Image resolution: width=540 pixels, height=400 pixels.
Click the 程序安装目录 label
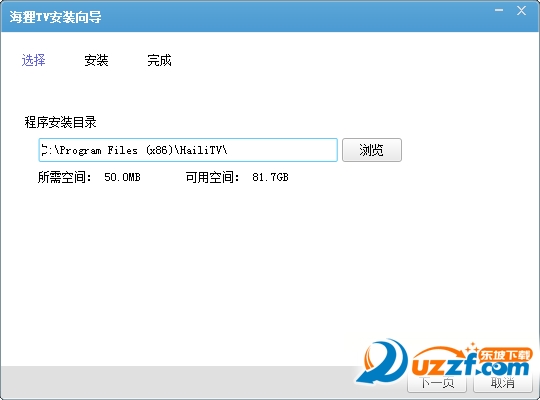click(60, 122)
